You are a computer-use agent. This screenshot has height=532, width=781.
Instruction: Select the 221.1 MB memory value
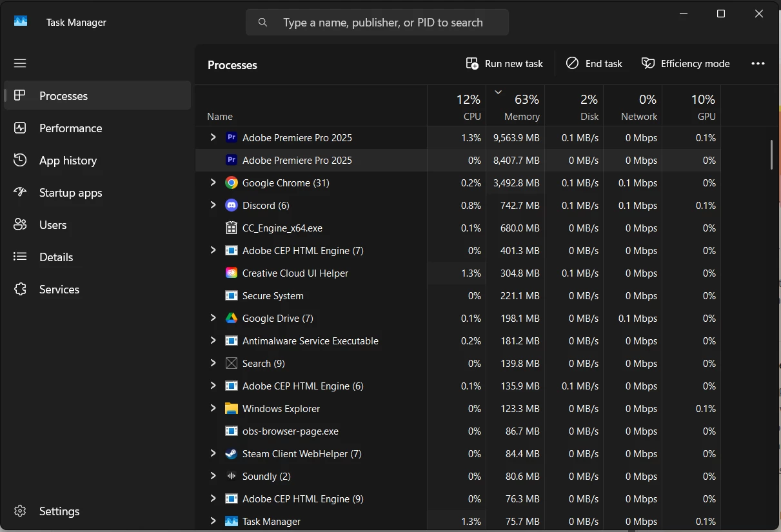(x=519, y=295)
